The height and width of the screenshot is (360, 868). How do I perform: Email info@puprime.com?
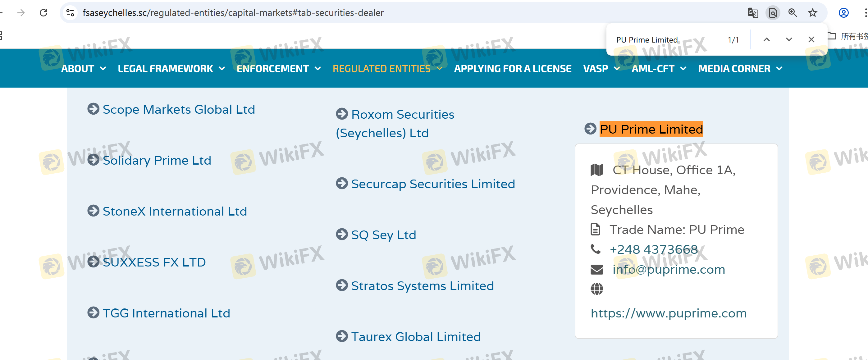669,269
